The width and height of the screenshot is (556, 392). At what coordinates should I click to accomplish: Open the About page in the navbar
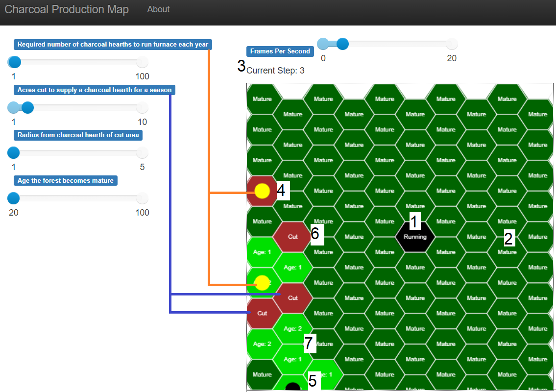158,9
